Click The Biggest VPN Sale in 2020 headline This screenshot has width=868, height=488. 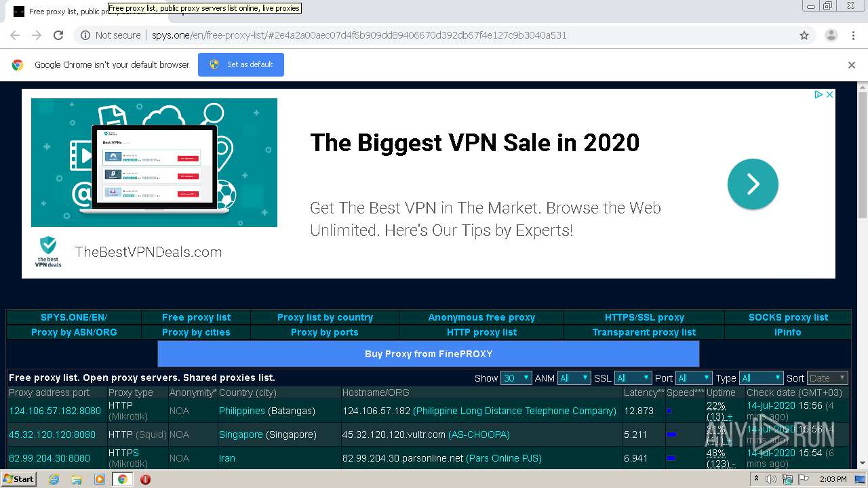tap(475, 143)
